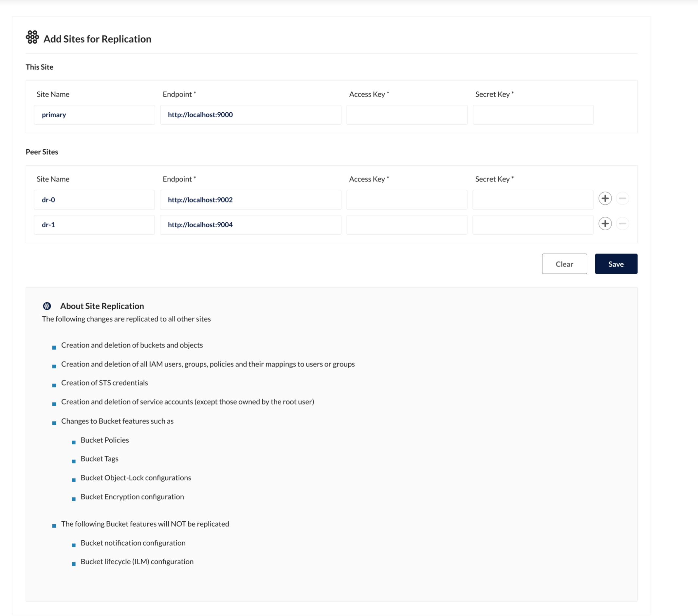Focus the dr-1 Access Key field

(407, 225)
